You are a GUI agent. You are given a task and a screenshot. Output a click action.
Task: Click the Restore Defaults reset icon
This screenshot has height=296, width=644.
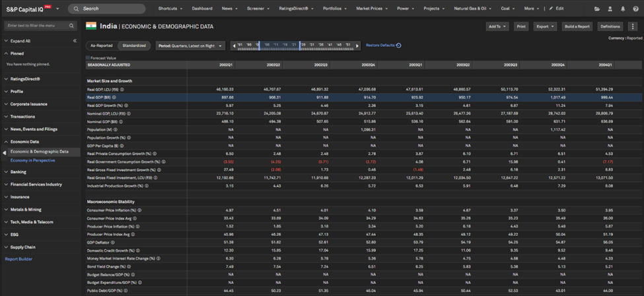coord(398,45)
